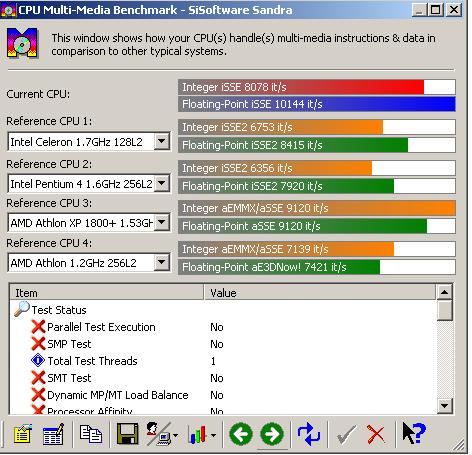Click the list scrollbar up arrow
The image size is (472, 455).
(x=444, y=292)
